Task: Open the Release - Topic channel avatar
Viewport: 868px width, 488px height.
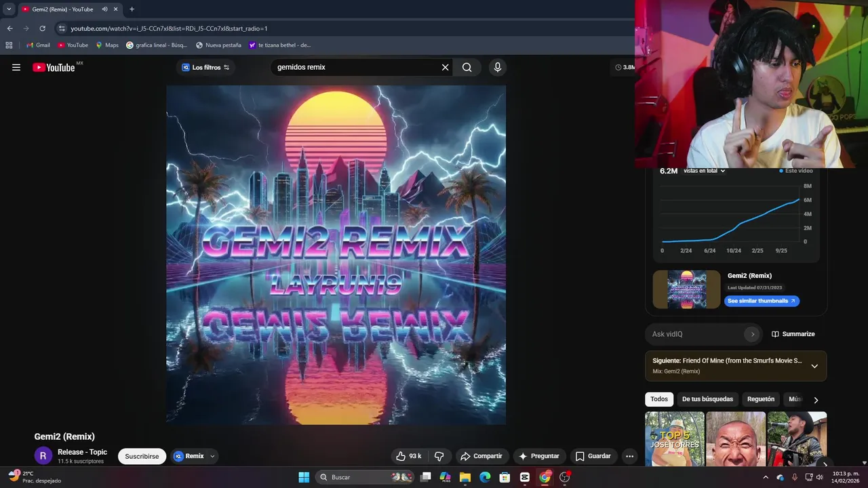Action: click(43, 456)
